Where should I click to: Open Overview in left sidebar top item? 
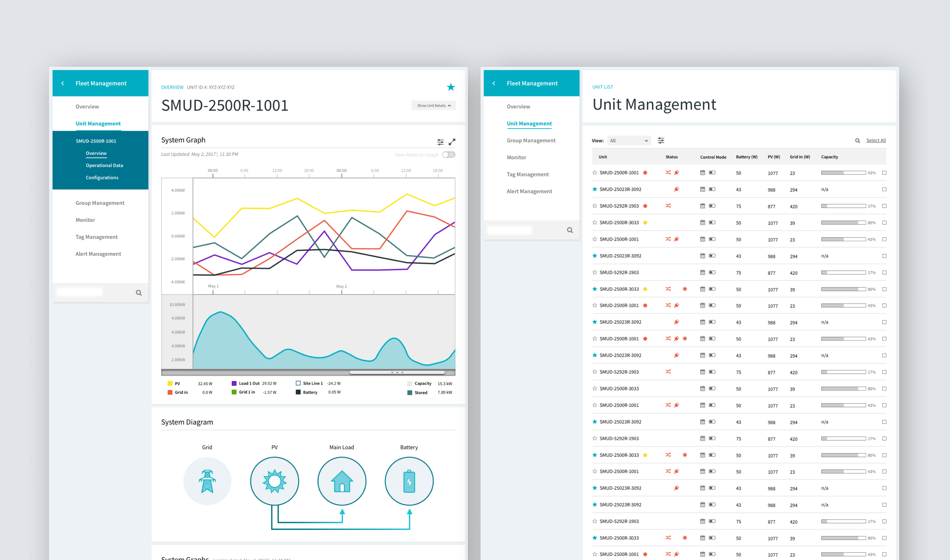click(x=87, y=107)
